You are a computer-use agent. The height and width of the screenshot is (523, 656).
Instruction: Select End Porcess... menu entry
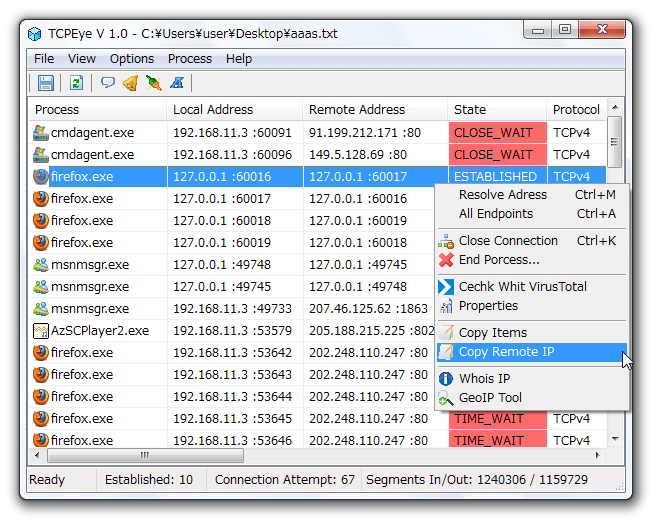click(531, 260)
